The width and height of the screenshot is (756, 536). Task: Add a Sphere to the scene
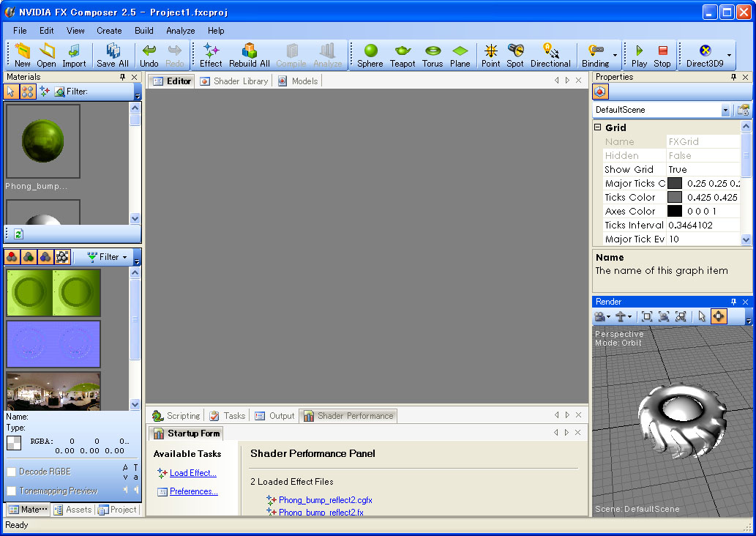tap(370, 56)
